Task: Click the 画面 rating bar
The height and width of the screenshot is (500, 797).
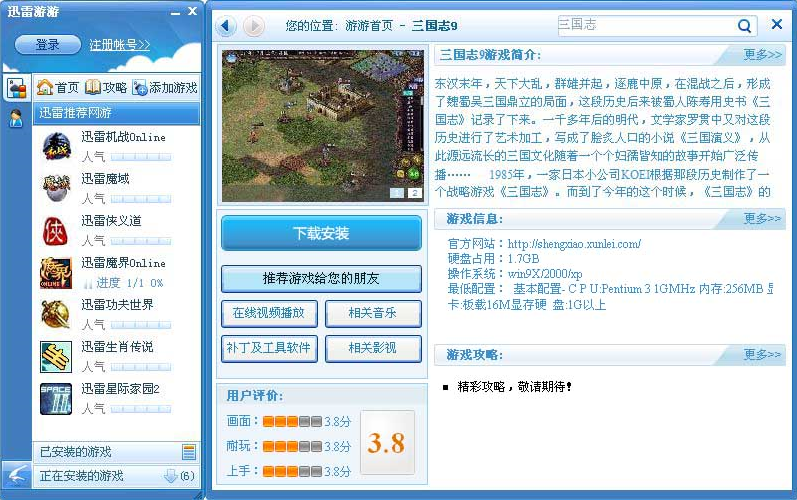Action: [x=292, y=421]
